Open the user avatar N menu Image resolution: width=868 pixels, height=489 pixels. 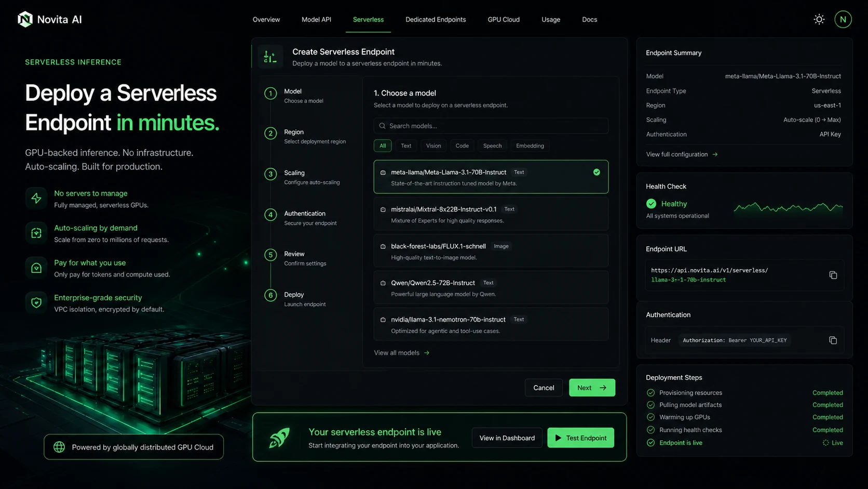coord(843,19)
